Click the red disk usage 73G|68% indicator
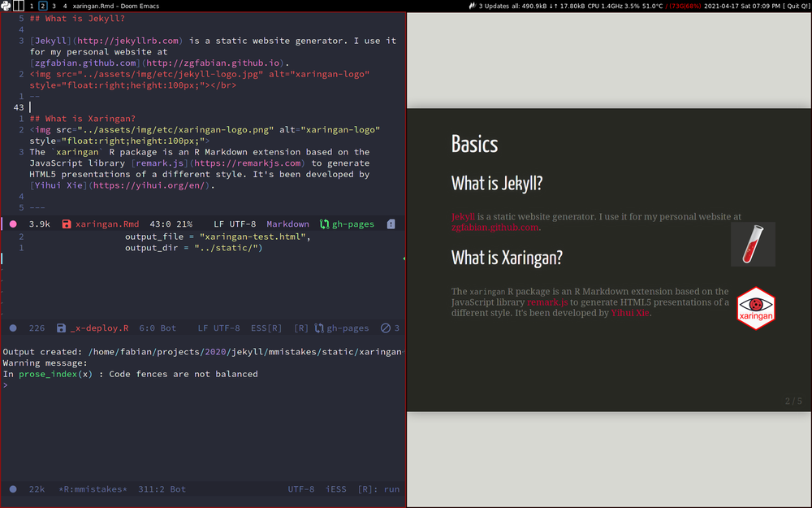The height and width of the screenshot is (508, 812). tap(683, 6)
